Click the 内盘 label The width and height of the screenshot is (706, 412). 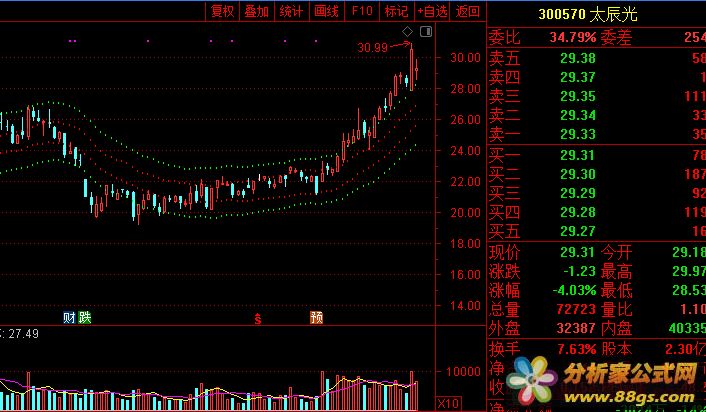(617, 328)
